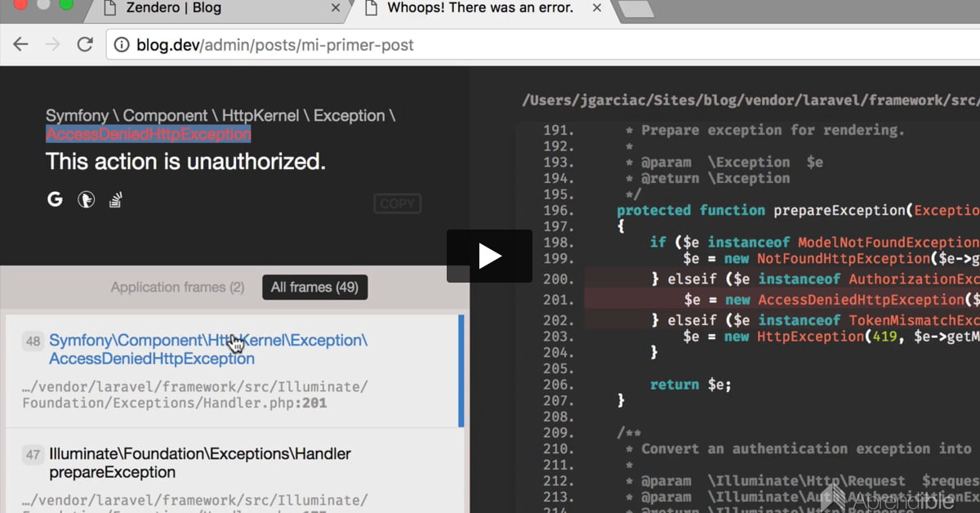Click the Symfony \ Component \ HttpKernel namespace text
The height and width of the screenshot is (513, 980).
tap(220, 116)
